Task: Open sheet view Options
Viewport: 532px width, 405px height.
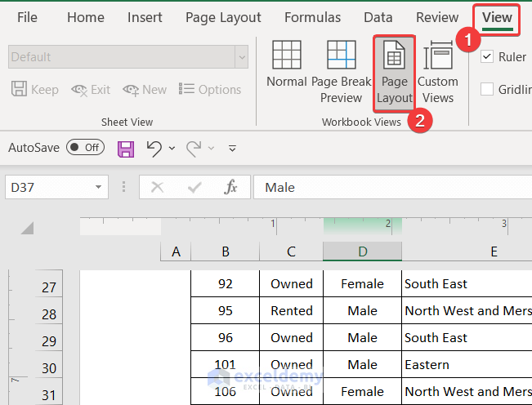Action: tap(210, 90)
